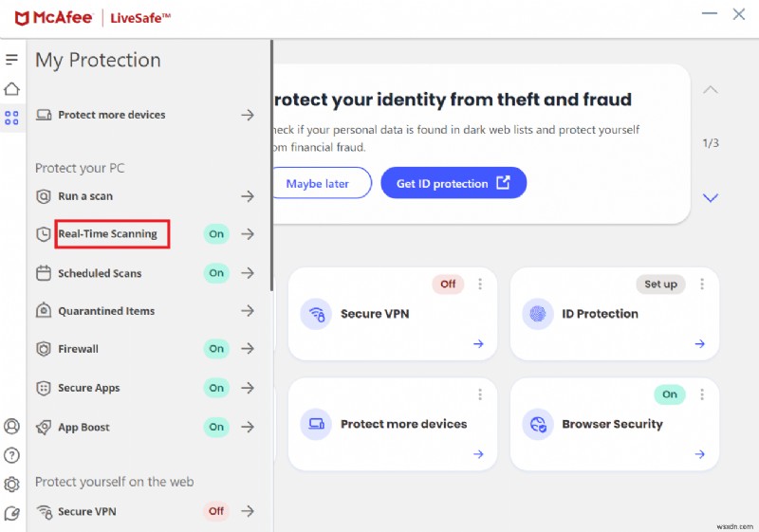Go to Home via house icon
Screen dimensions: 759x532
coord(11,89)
